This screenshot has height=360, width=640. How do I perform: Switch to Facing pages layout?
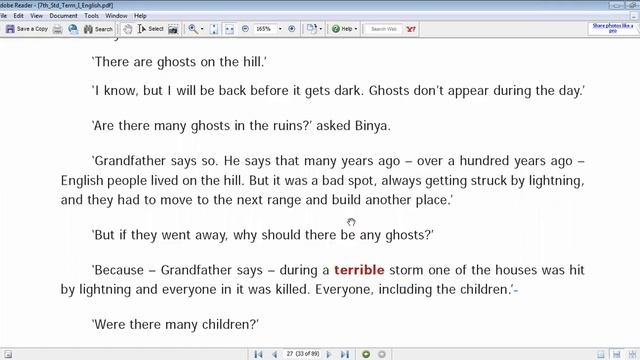[x=632, y=354]
